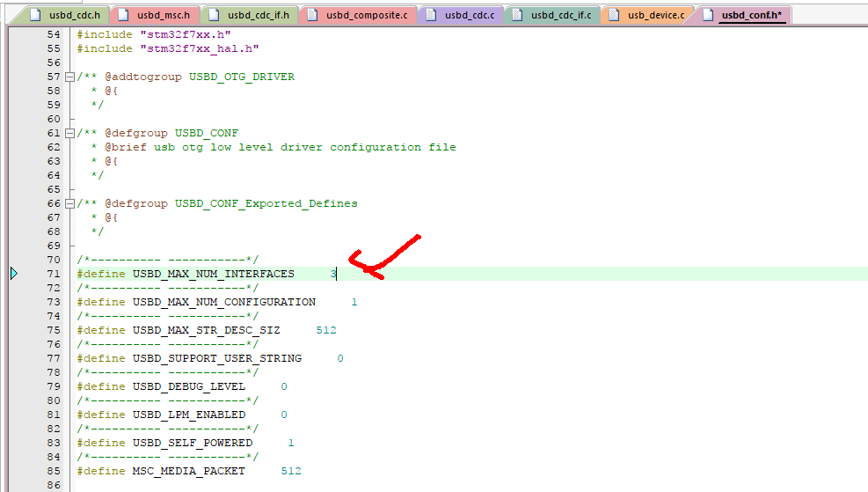Click line number 71 in the gutter
Viewport: 868px width, 492px height.
pos(53,274)
